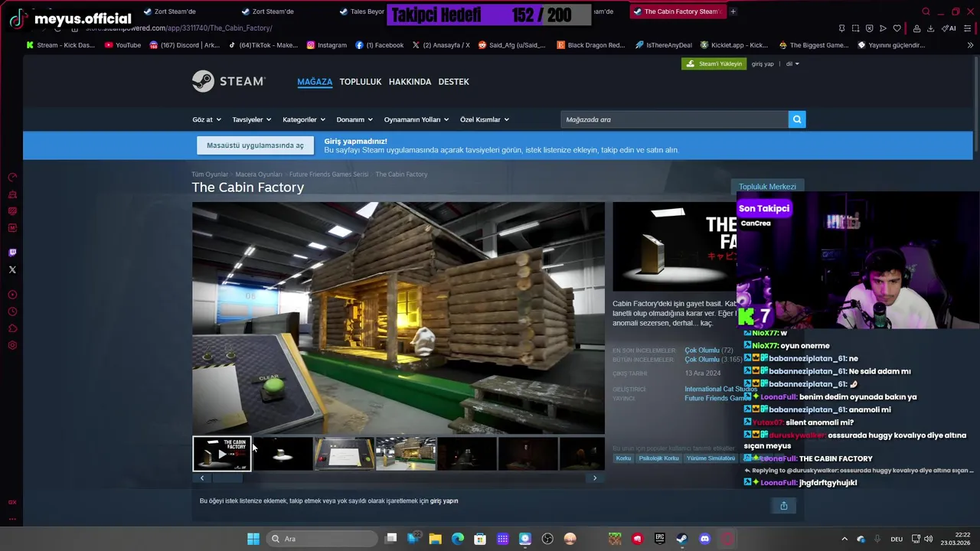The image size is (980, 551).
Task: Click the downloads icon in the browser toolbar
Action: click(x=930, y=28)
